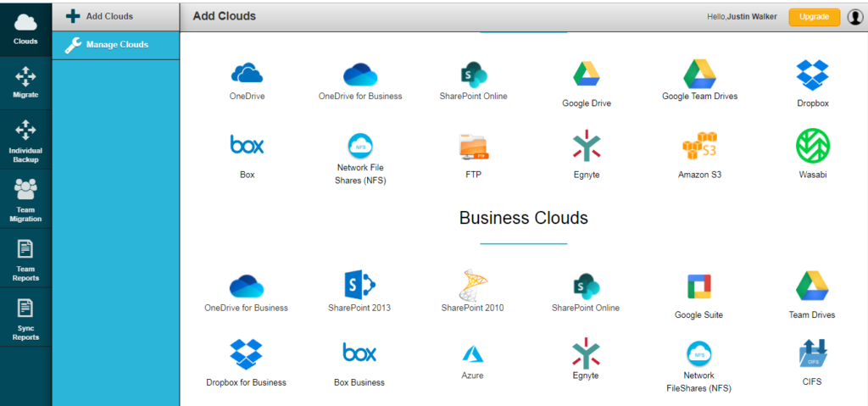The image size is (868, 406).
Task: Add a Google Drive cloud
Action: (587, 73)
